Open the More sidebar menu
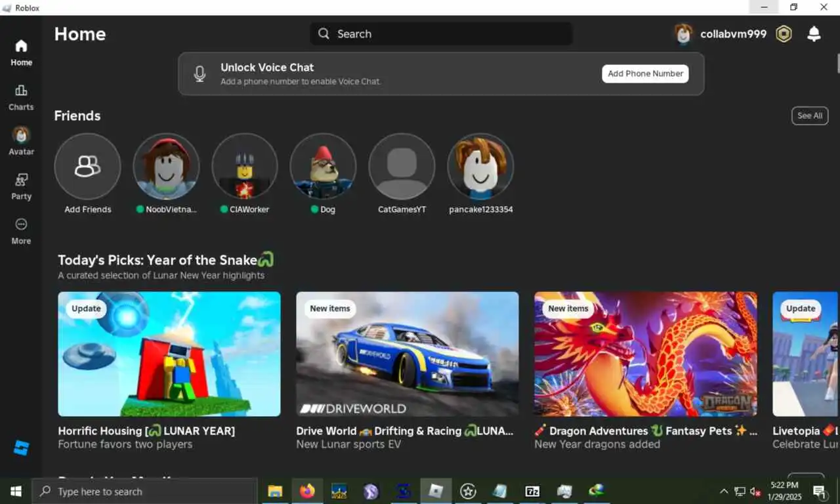840x504 pixels. pyautogui.click(x=21, y=231)
